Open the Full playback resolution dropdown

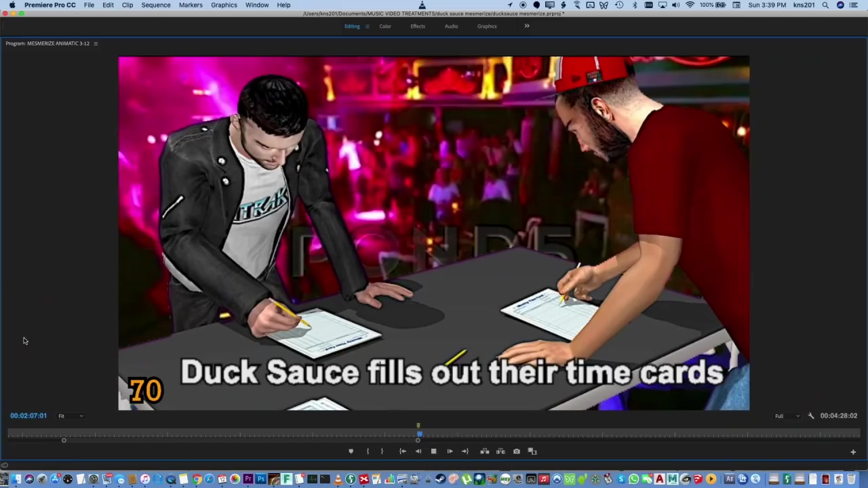(x=787, y=416)
